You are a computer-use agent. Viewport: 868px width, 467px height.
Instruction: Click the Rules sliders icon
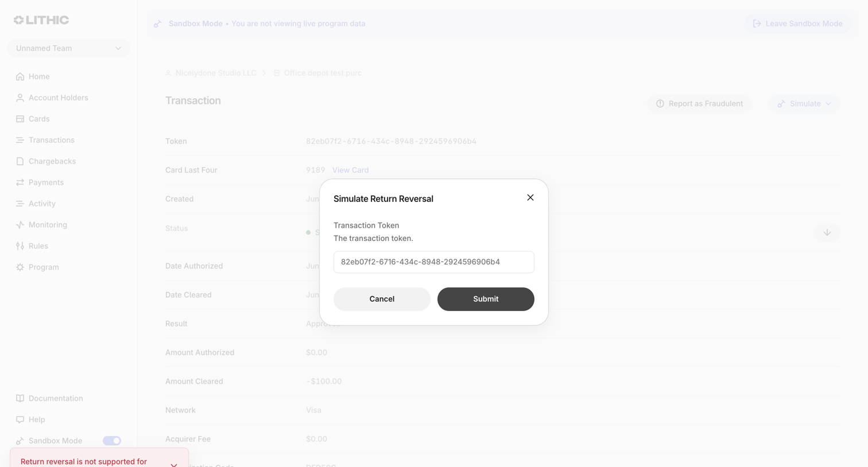coord(20,246)
